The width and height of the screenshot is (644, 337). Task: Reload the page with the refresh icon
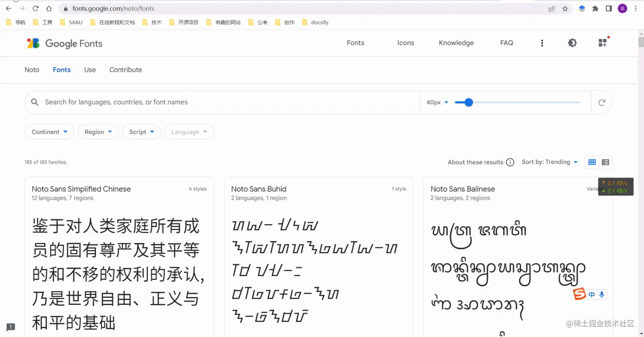point(36,9)
